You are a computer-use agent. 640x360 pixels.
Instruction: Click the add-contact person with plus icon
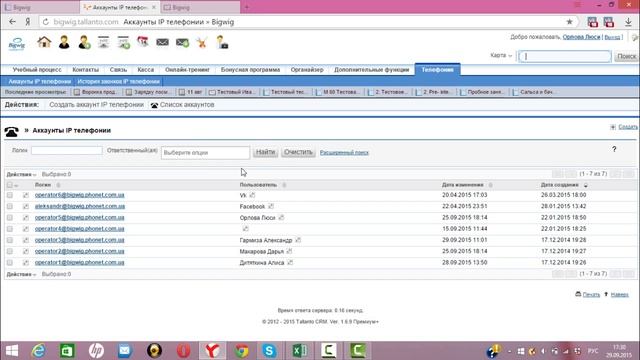[x=84, y=42]
